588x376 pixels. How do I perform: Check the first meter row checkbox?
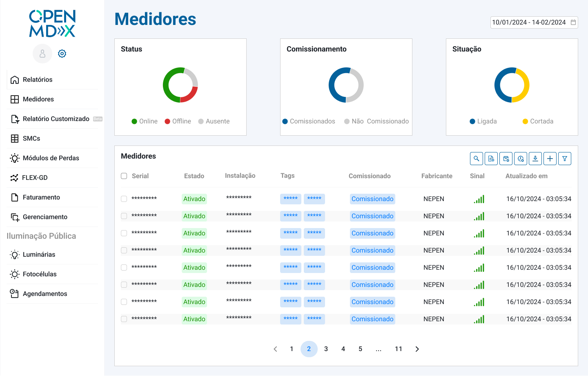coord(124,199)
